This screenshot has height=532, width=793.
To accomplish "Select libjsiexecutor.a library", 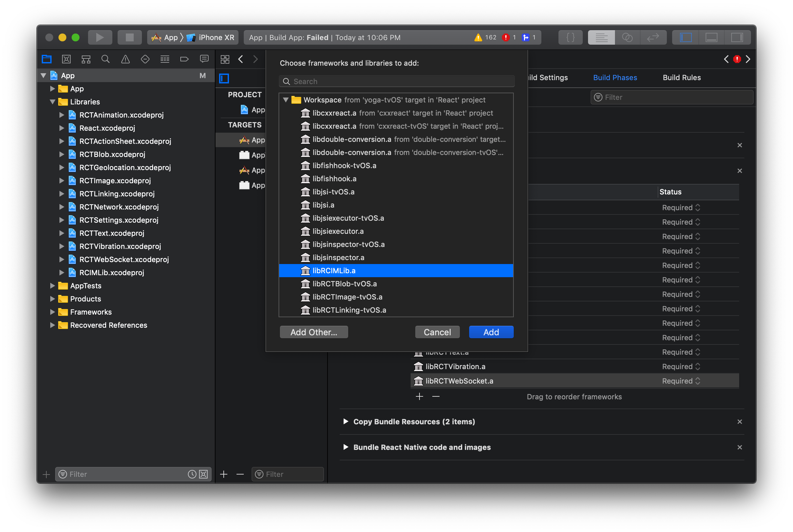I will tap(396, 231).
